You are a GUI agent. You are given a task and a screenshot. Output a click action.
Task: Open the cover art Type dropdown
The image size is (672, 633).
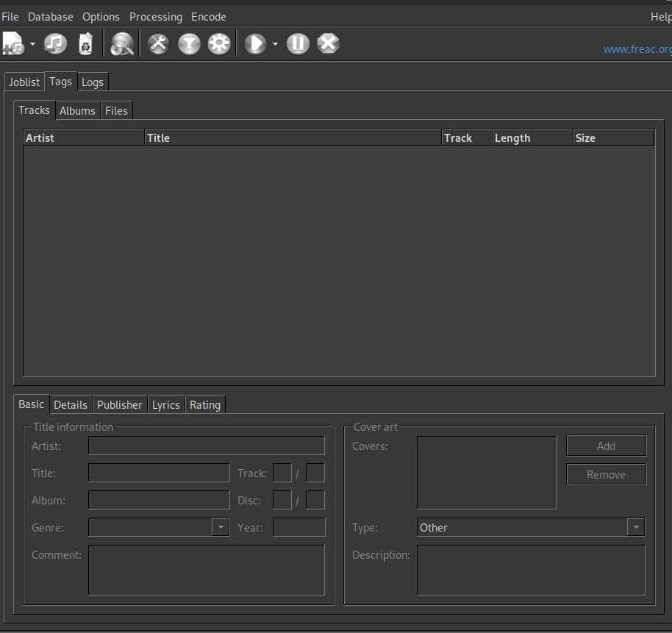[x=635, y=527]
